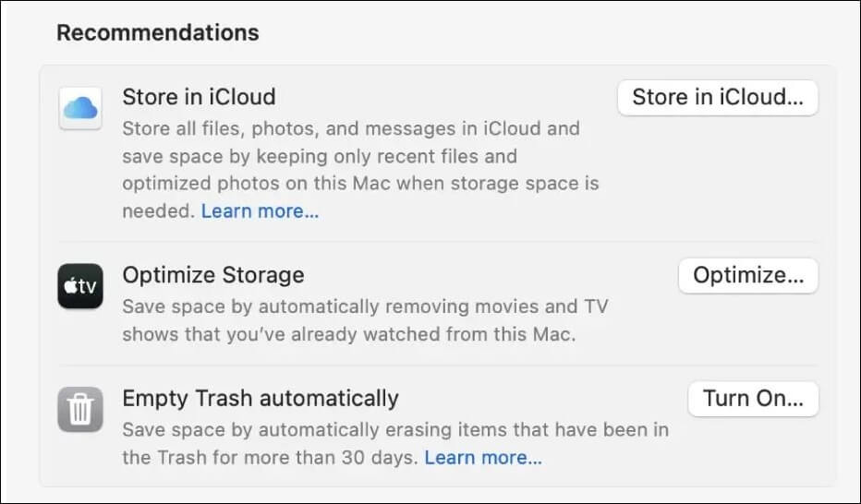Click the text 'the Trash for more than 30 days.'
The height and width of the screenshot is (504, 861).
pos(270,458)
